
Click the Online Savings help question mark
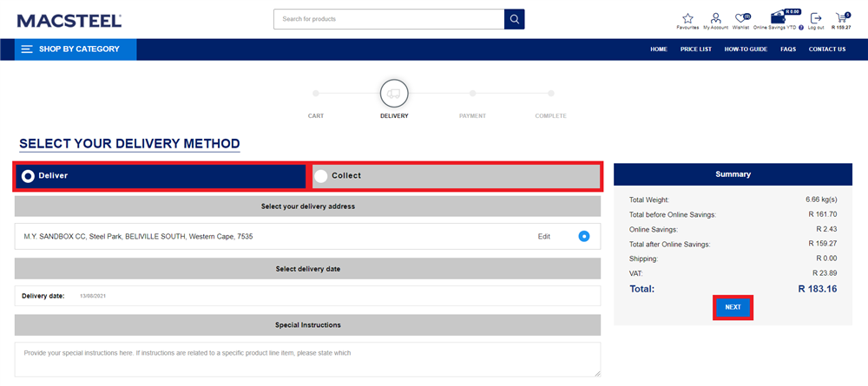(x=801, y=28)
